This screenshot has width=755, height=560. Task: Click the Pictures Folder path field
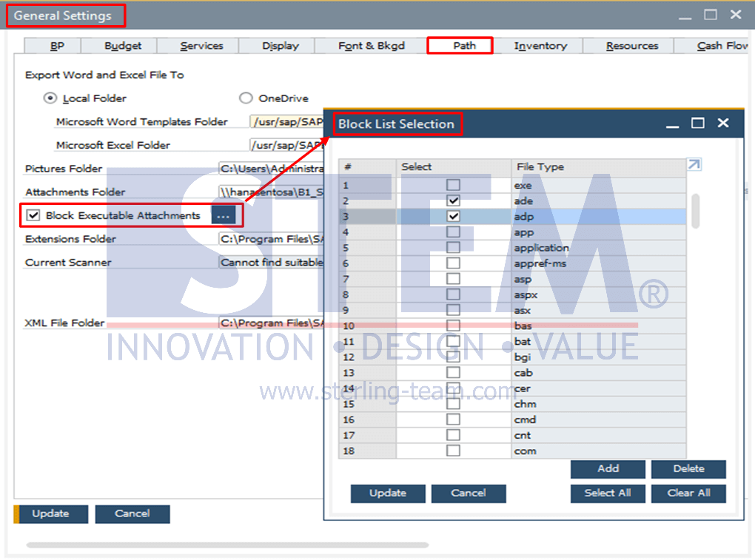272,169
